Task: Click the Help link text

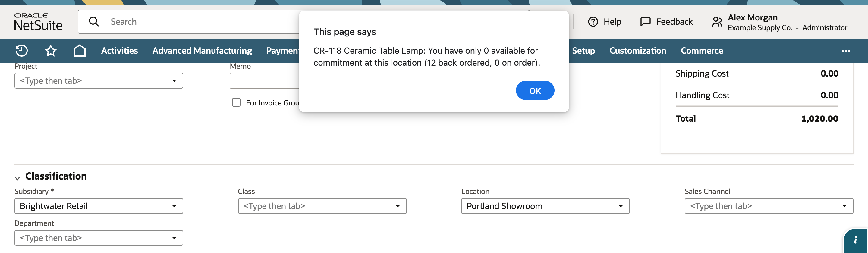Action: 612,22
